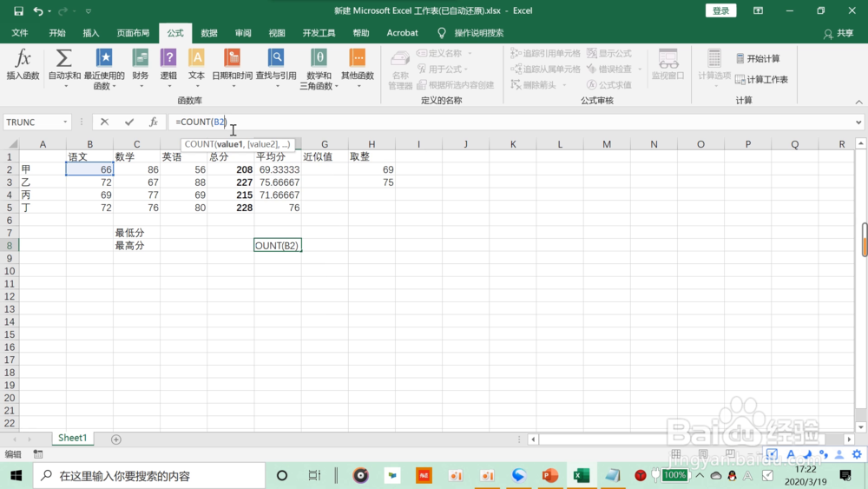Image resolution: width=868 pixels, height=489 pixels.
Task: Select the Sheet1 worksheet tab
Action: click(x=73, y=438)
